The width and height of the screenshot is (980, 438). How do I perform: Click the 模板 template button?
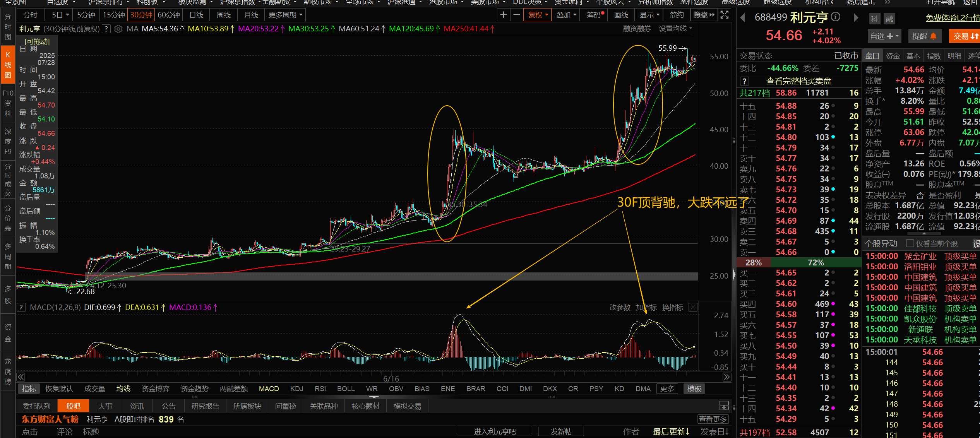[694, 388]
